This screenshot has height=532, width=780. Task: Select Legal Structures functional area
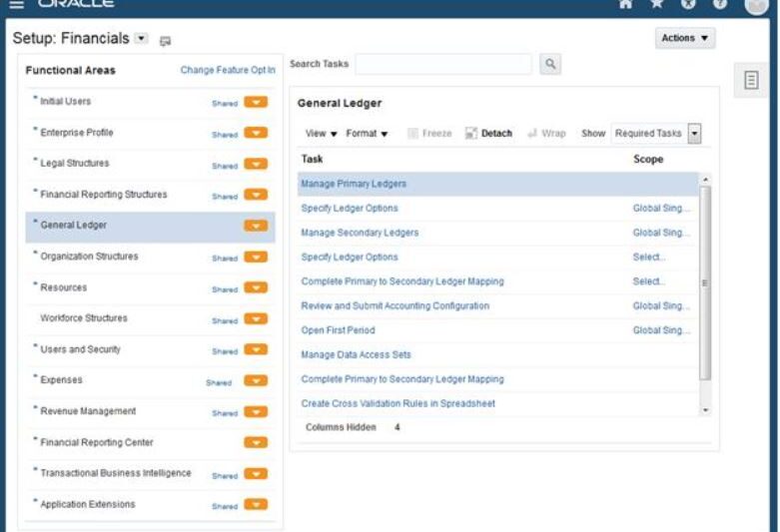coord(75,163)
